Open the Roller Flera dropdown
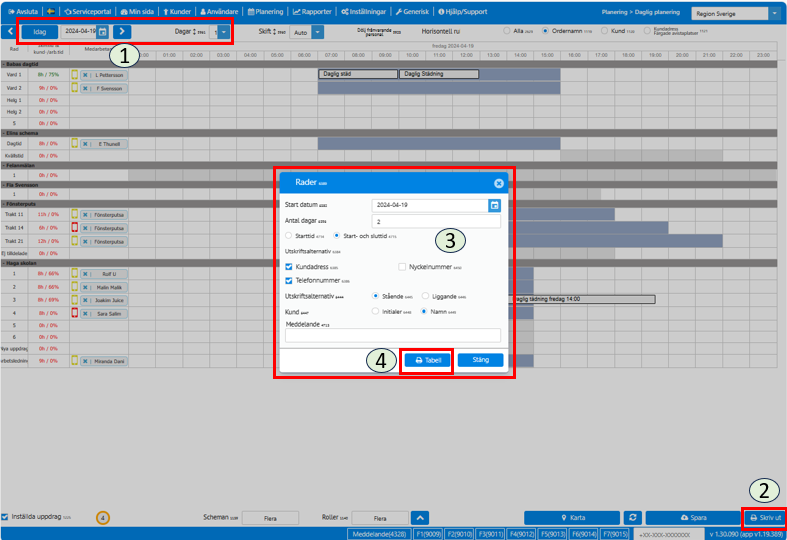 click(380, 518)
